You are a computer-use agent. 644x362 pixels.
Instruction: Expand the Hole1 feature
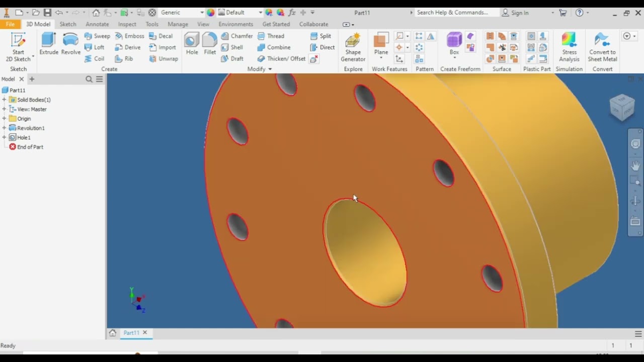coord(4,137)
